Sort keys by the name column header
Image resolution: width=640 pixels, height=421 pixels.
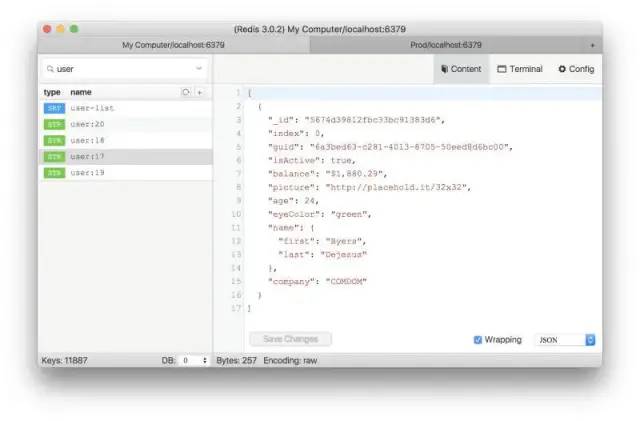tap(81, 92)
